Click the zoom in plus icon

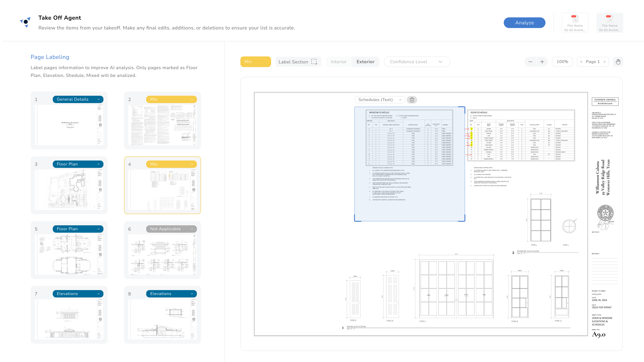[x=542, y=62]
